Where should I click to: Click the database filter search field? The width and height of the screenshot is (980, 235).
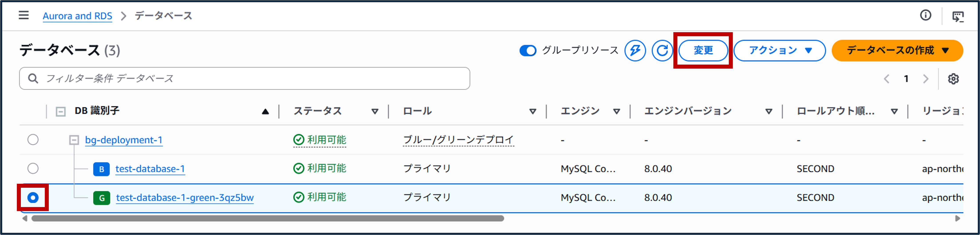click(x=243, y=79)
